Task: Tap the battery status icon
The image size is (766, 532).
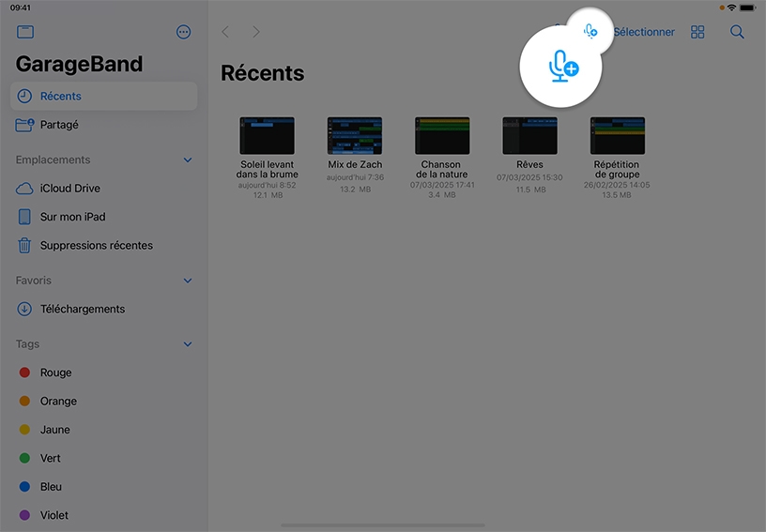Action: coord(748,8)
